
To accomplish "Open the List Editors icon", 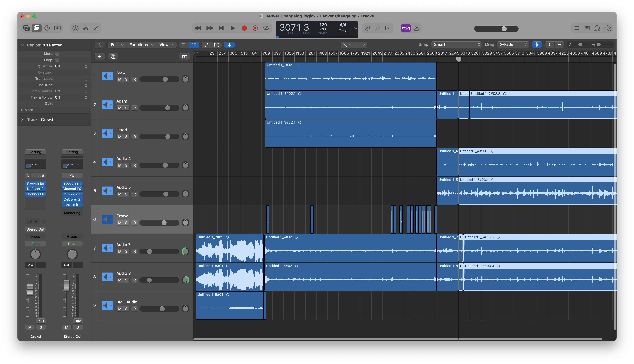I will pyautogui.click(x=576, y=28).
